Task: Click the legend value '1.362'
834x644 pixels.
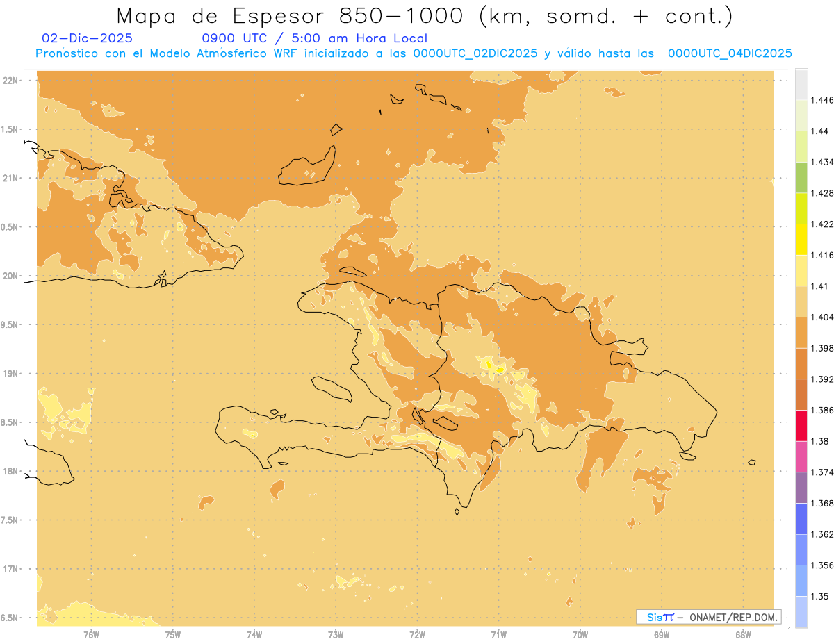Action: pyautogui.click(x=822, y=534)
